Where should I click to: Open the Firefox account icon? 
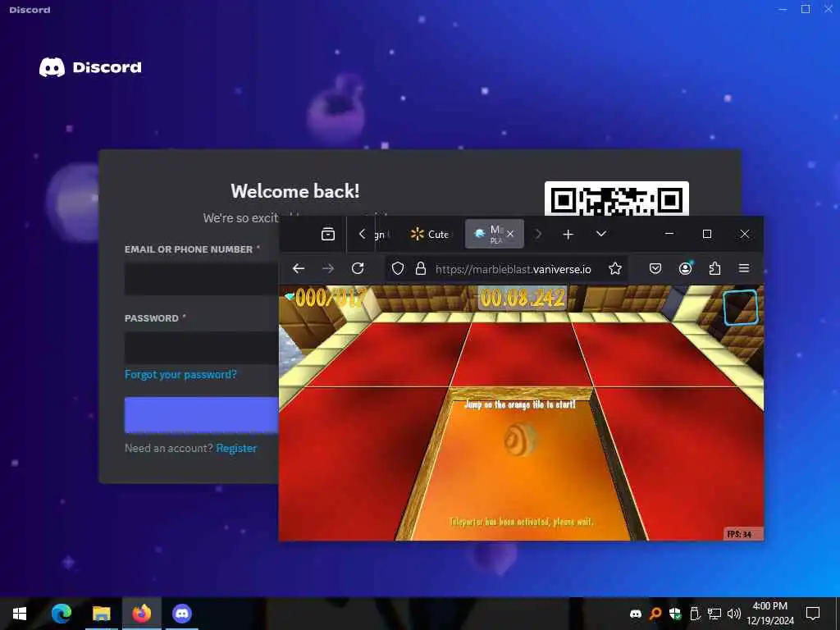[x=685, y=268]
